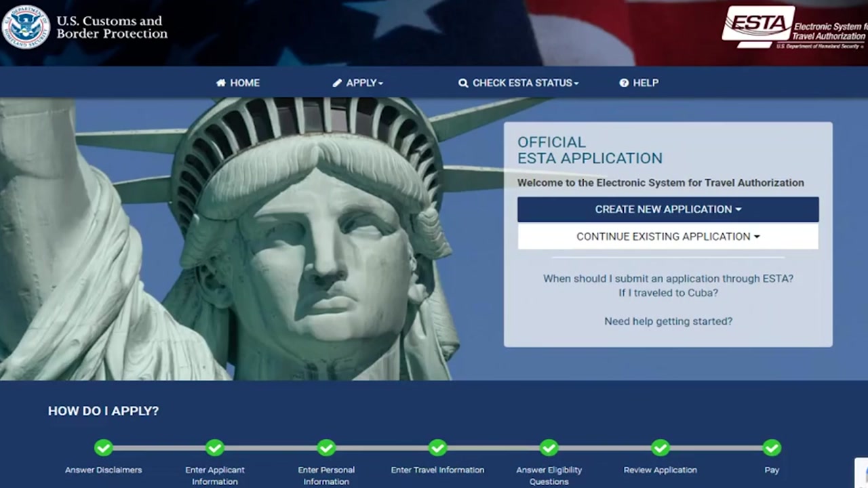Open the Help navigation item
This screenshot has width=868, height=488.
(x=639, y=83)
